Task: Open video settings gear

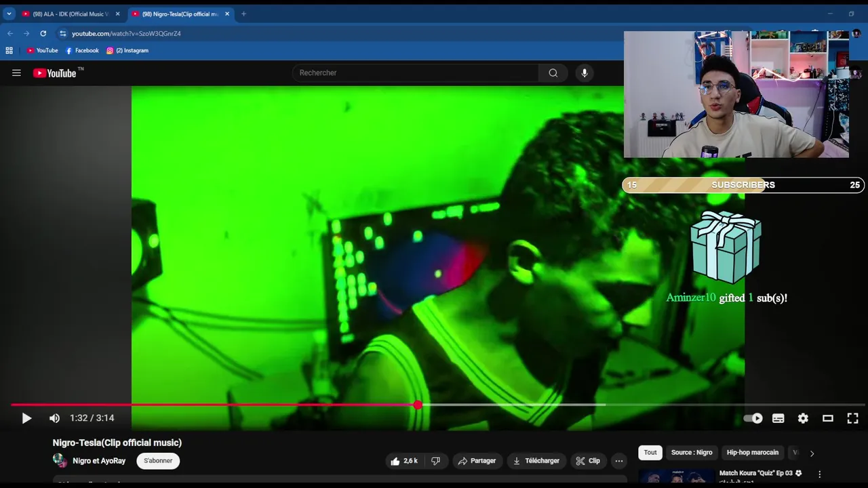Action: click(x=803, y=418)
